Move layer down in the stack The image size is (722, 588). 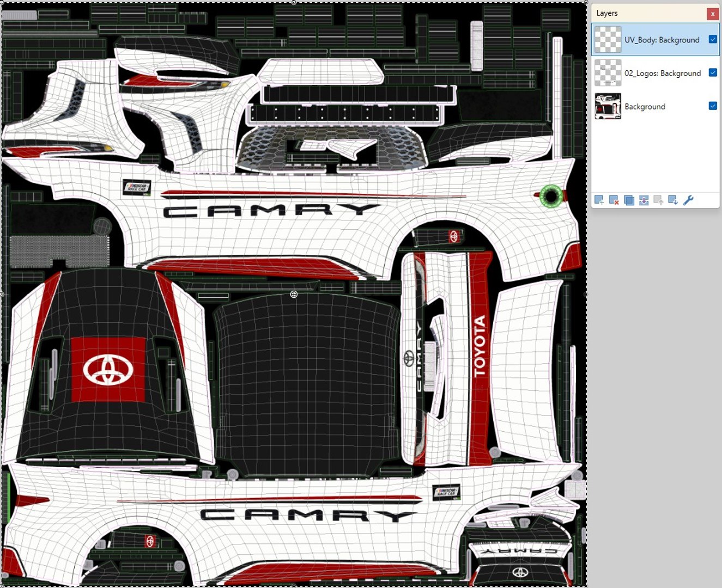tap(673, 200)
